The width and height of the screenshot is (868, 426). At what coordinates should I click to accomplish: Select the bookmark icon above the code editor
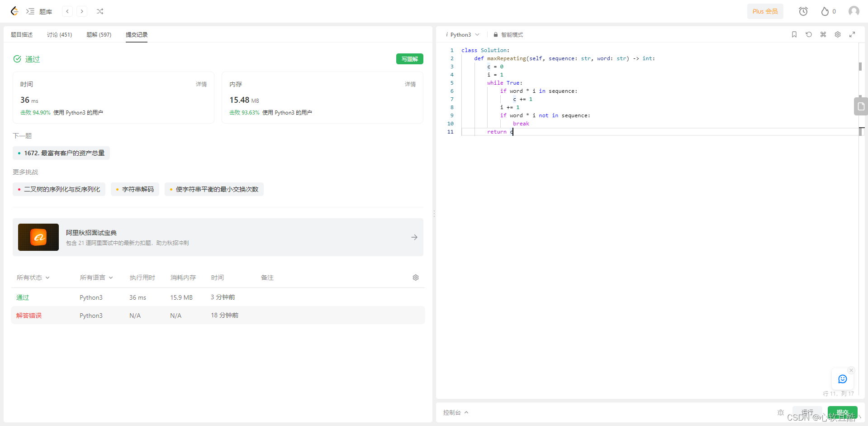pos(794,34)
